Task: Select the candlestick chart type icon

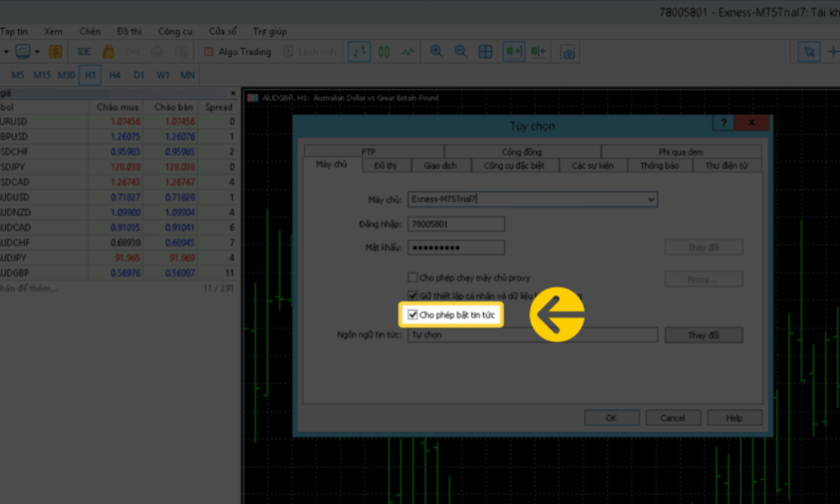Action: click(384, 52)
